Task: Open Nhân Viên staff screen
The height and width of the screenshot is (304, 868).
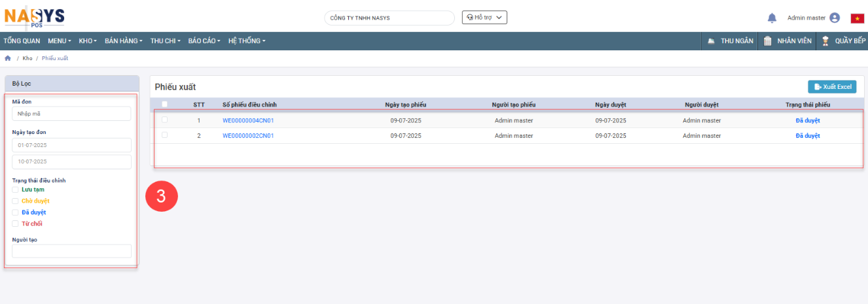Action: coord(787,41)
